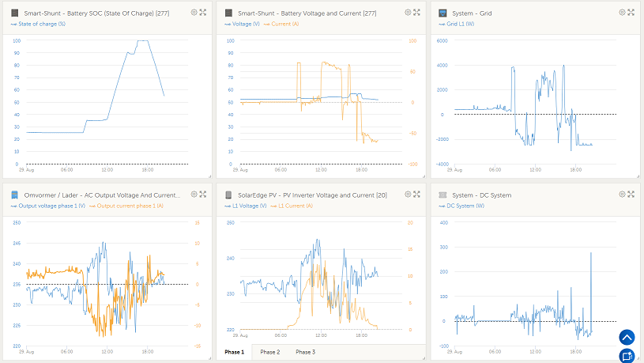Expand the System - Grid chart fullscreen

631,13
